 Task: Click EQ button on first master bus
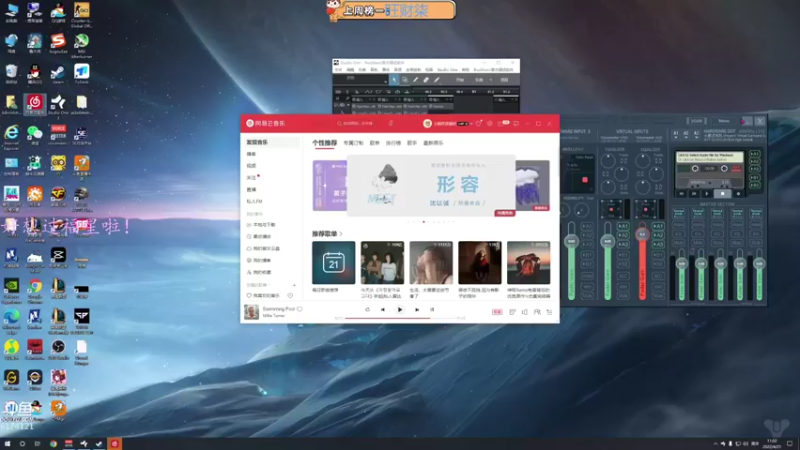coord(679,234)
